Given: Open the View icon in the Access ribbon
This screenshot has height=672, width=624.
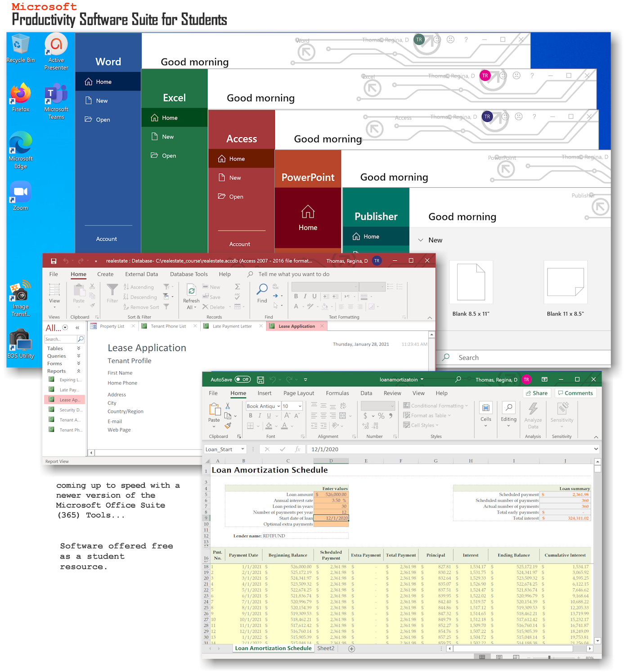Looking at the screenshot, I should pyautogui.click(x=54, y=289).
